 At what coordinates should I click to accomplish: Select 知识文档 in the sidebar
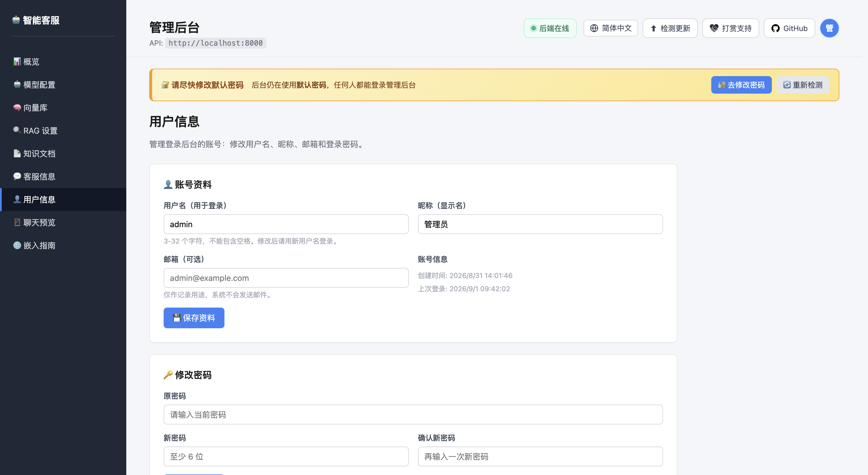(x=63, y=153)
